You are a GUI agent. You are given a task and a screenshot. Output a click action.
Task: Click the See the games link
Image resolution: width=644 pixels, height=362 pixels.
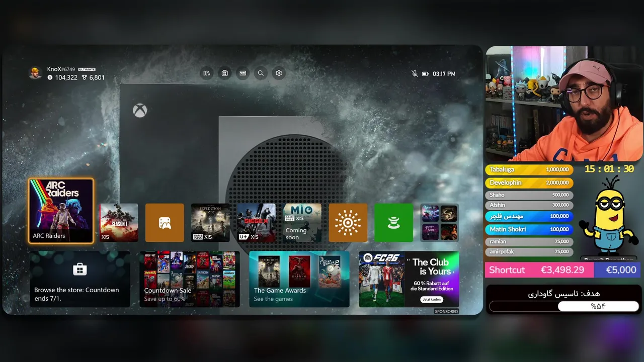point(273,299)
